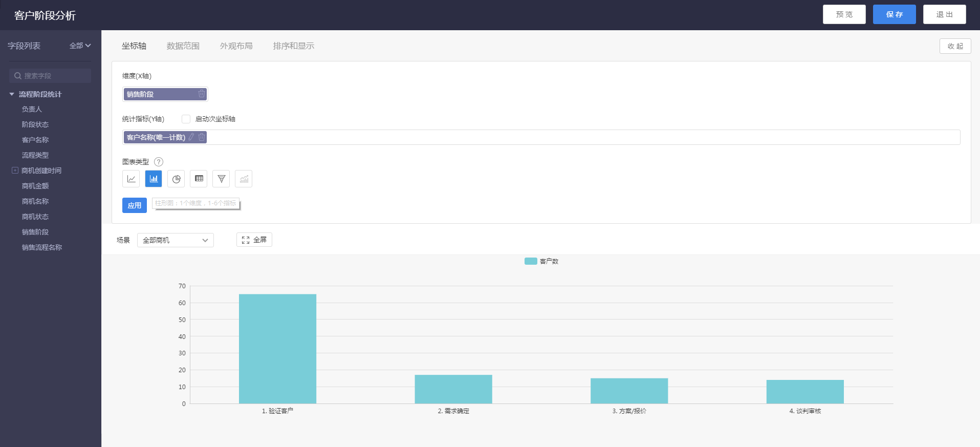The image size is (980, 447).
Task: Toggle 客户数 legend series in chart
Action: 541,261
